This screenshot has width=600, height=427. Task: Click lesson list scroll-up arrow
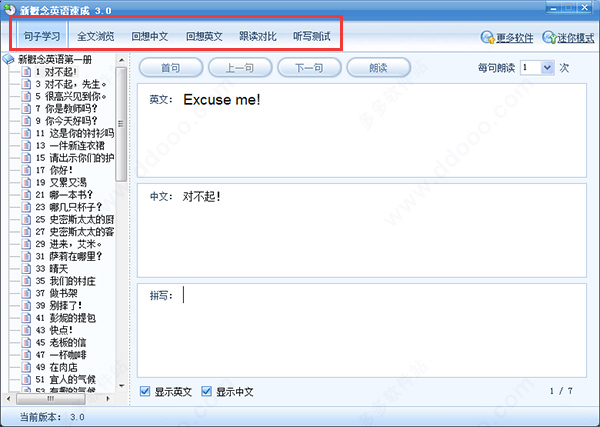tap(122, 60)
